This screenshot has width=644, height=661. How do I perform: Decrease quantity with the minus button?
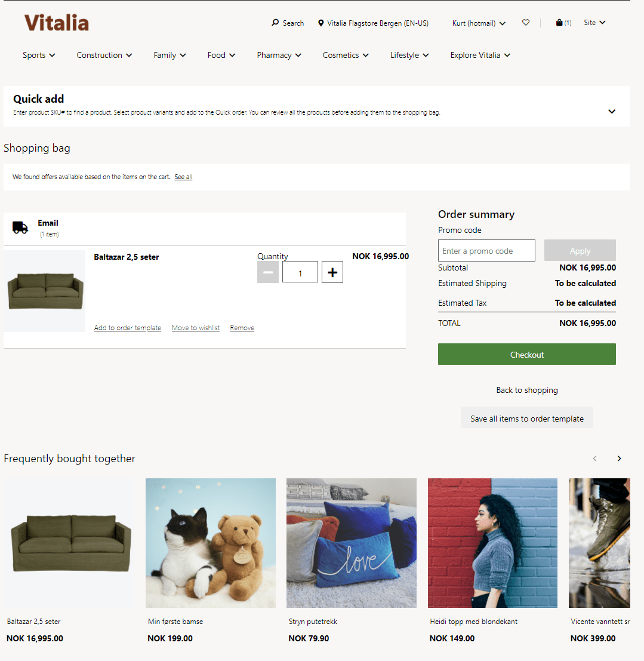pos(267,272)
